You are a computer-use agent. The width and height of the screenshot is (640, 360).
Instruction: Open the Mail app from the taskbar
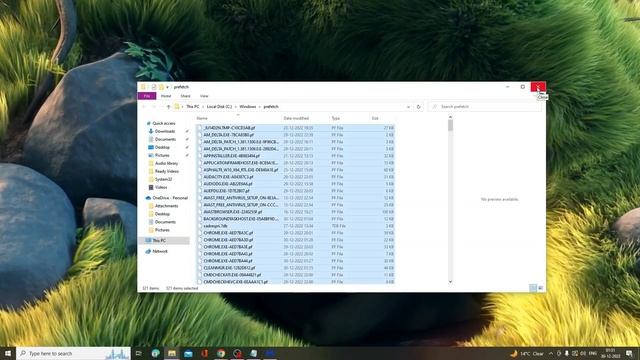[188, 353]
